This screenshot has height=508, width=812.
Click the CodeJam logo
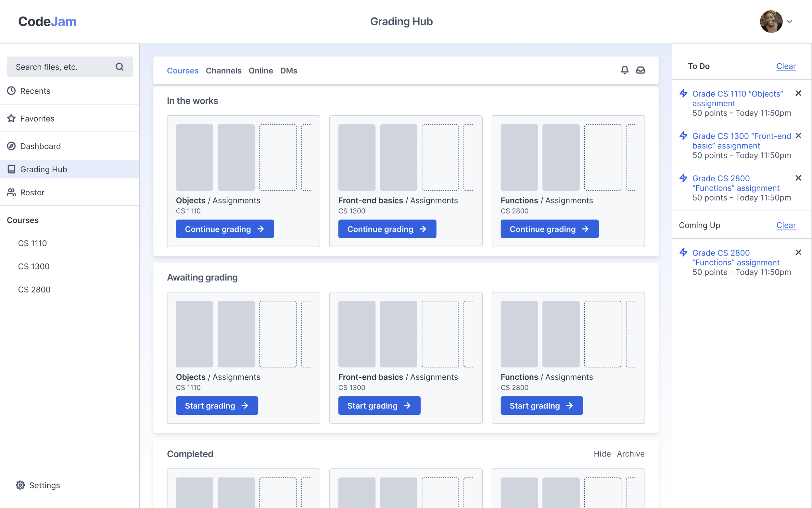point(47,21)
